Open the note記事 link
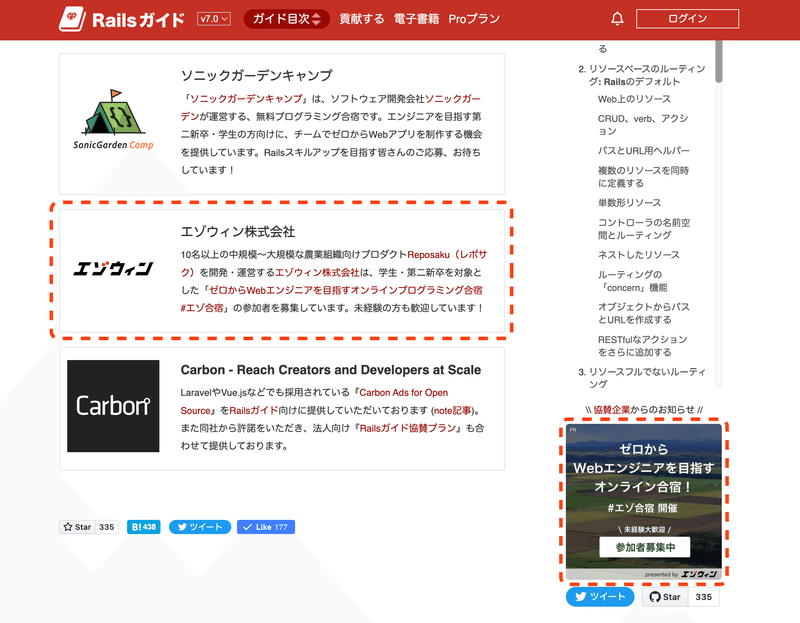Image resolution: width=800 pixels, height=623 pixels. pyautogui.click(x=452, y=411)
